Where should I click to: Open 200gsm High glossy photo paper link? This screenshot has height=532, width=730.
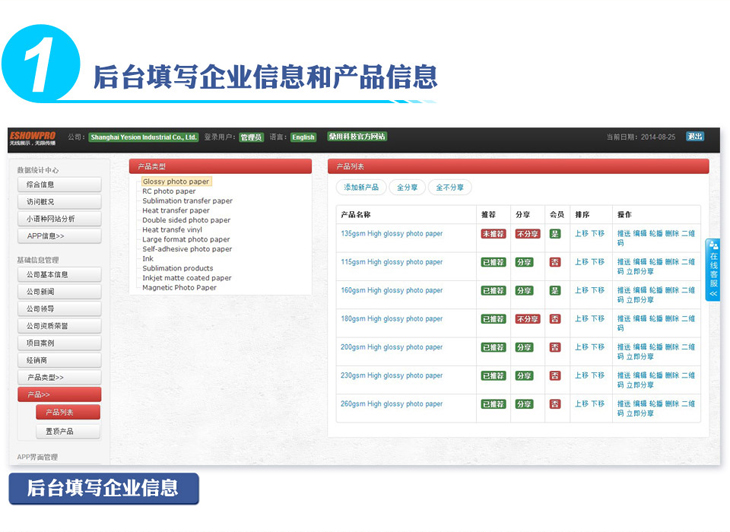(391, 347)
